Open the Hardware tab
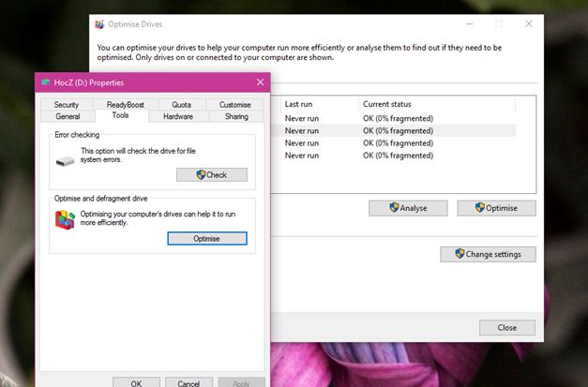Viewport: 588px width, 387px height. [x=178, y=116]
